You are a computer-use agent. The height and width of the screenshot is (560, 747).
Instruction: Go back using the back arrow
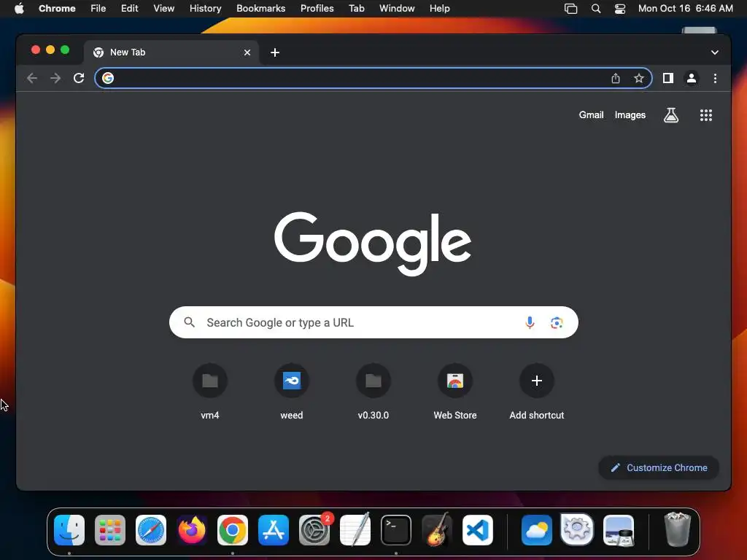point(32,78)
